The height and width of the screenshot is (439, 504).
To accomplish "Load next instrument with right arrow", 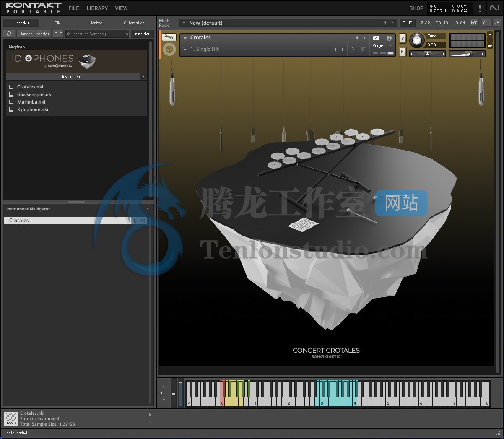I will 364,38.
